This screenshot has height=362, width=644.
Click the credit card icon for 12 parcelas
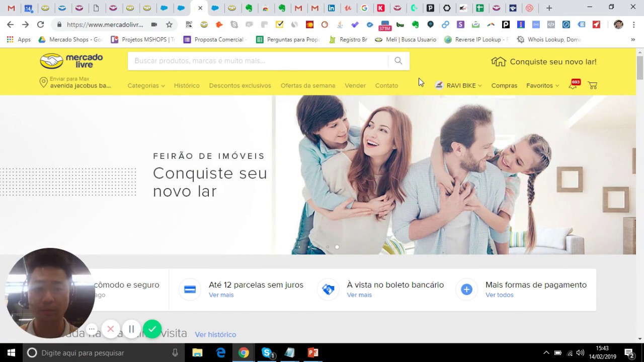190,290
